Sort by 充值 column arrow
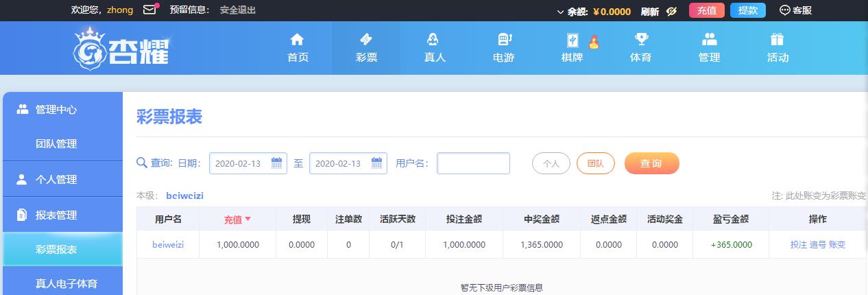The width and height of the screenshot is (868, 295). 248,220
